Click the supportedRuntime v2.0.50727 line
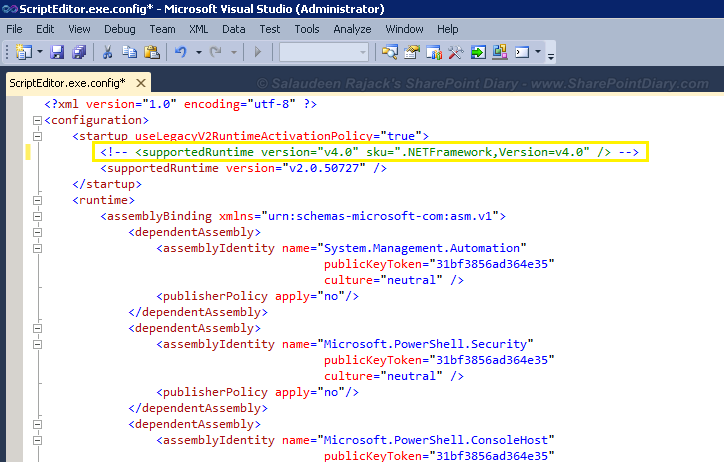724x462 pixels. (x=243, y=168)
